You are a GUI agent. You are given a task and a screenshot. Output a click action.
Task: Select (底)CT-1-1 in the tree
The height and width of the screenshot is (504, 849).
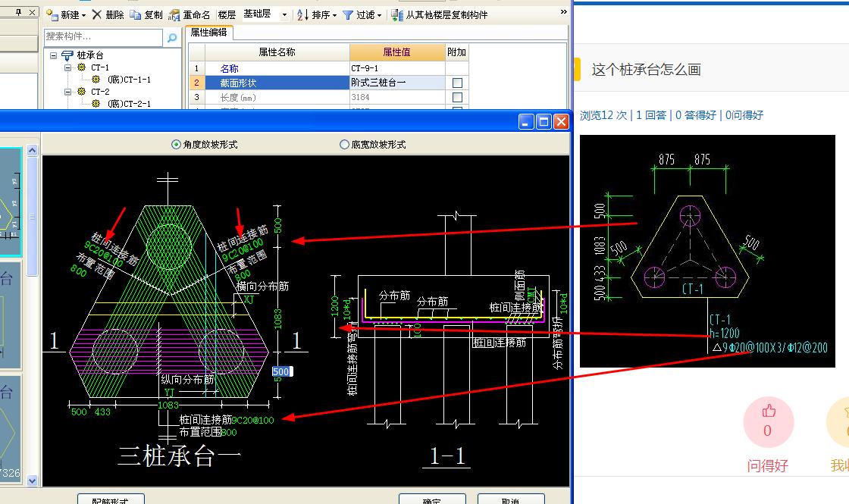coord(129,80)
